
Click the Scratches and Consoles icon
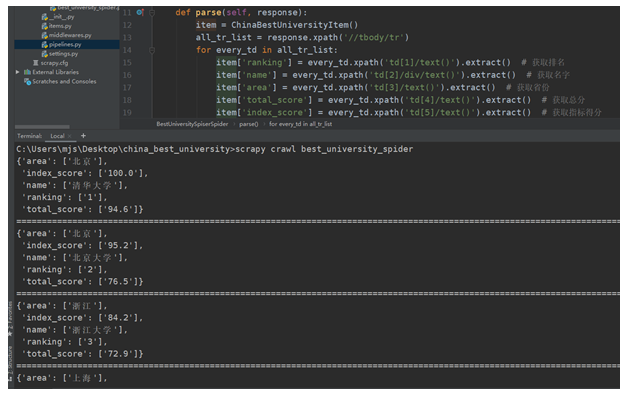coord(27,81)
